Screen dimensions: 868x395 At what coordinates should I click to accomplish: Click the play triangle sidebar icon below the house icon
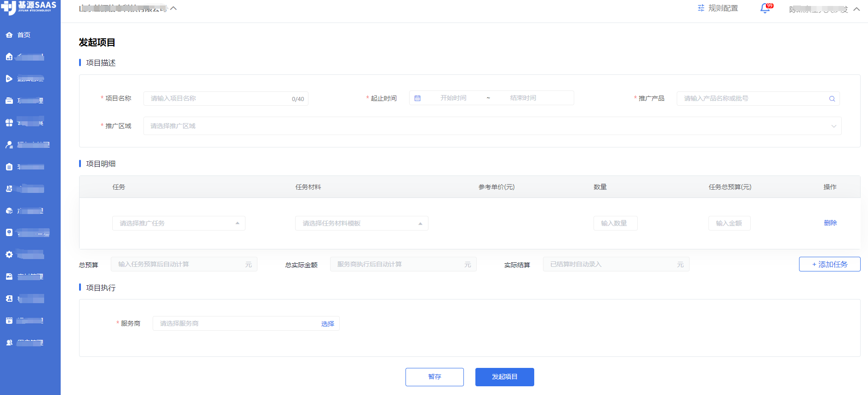[x=9, y=79]
